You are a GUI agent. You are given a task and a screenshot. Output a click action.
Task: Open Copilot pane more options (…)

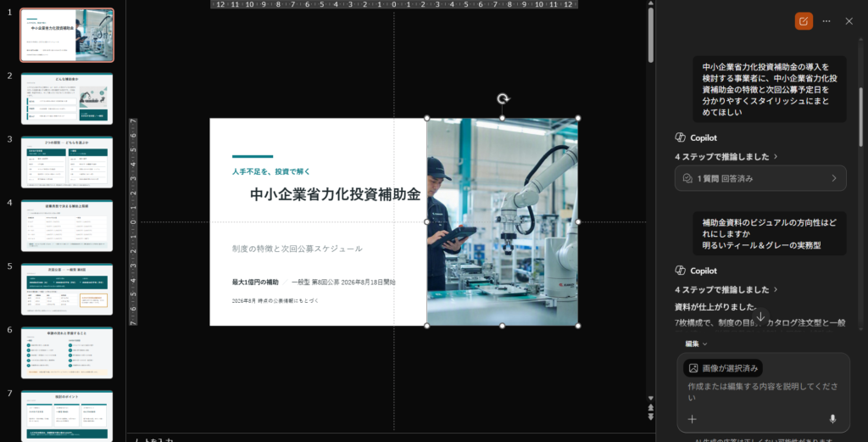click(x=826, y=21)
